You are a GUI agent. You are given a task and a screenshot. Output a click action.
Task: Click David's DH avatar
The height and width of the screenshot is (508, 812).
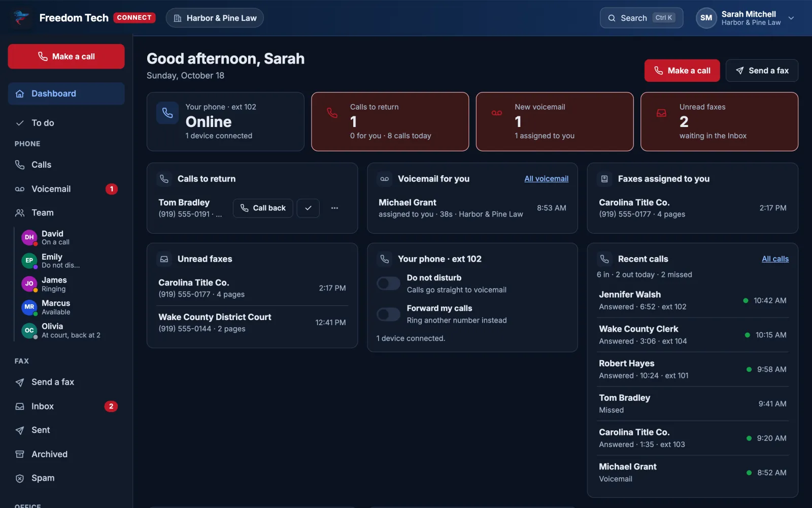click(29, 237)
